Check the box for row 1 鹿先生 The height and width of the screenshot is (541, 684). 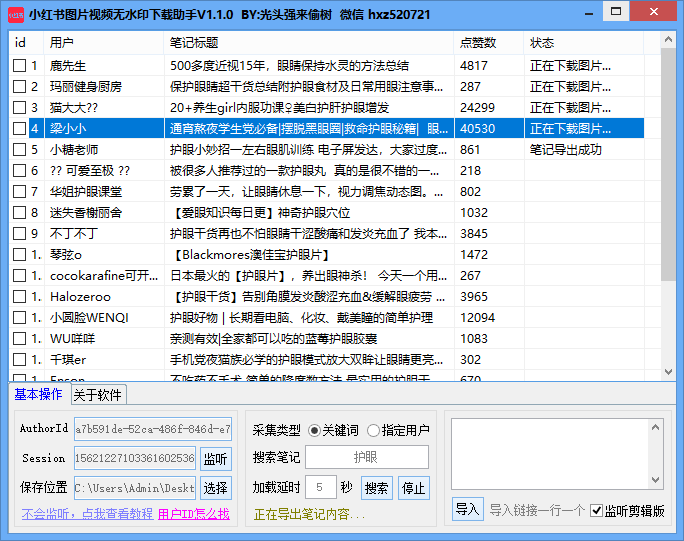click(x=20, y=65)
